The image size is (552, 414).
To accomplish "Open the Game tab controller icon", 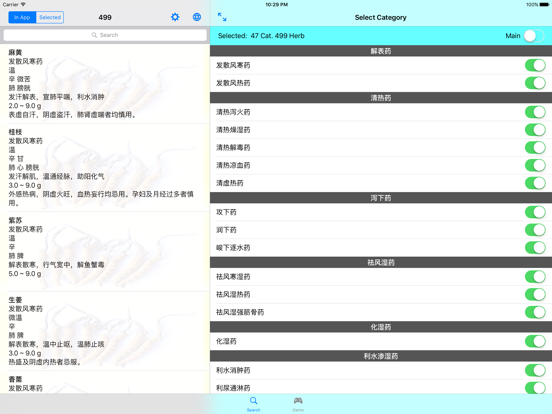I will click(x=298, y=403).
